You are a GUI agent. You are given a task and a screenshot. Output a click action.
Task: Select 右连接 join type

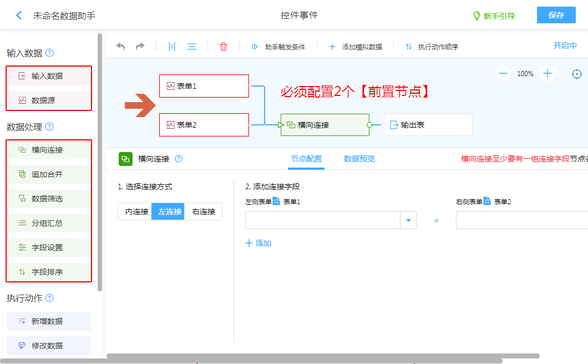pyautogui.click(x=204, y=211)
